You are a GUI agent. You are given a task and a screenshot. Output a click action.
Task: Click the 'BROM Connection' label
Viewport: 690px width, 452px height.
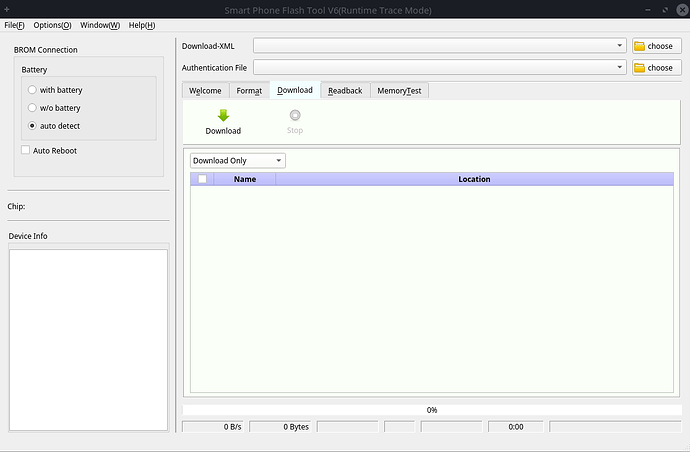pos(45,50)
